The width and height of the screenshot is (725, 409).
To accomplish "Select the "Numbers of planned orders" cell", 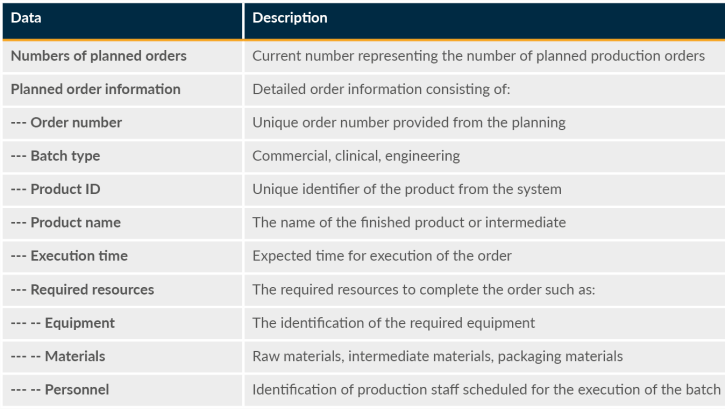I will 98,56.
